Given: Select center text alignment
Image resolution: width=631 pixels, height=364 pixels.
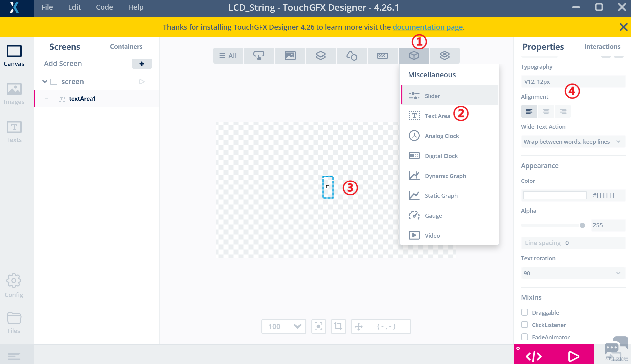Looking at the screenshot, I should (x=546, y=111).
